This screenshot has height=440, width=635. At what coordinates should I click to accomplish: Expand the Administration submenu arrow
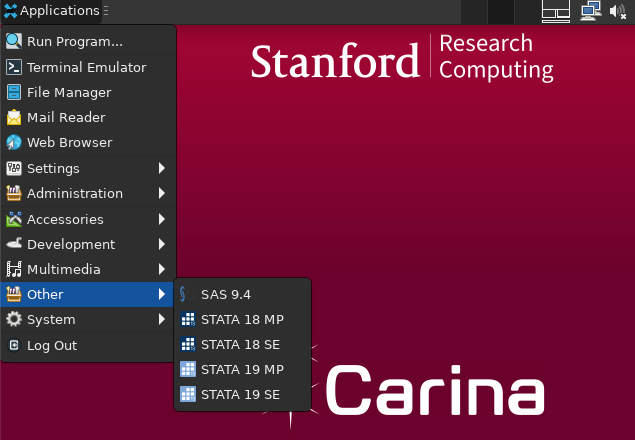coord(162,193)
